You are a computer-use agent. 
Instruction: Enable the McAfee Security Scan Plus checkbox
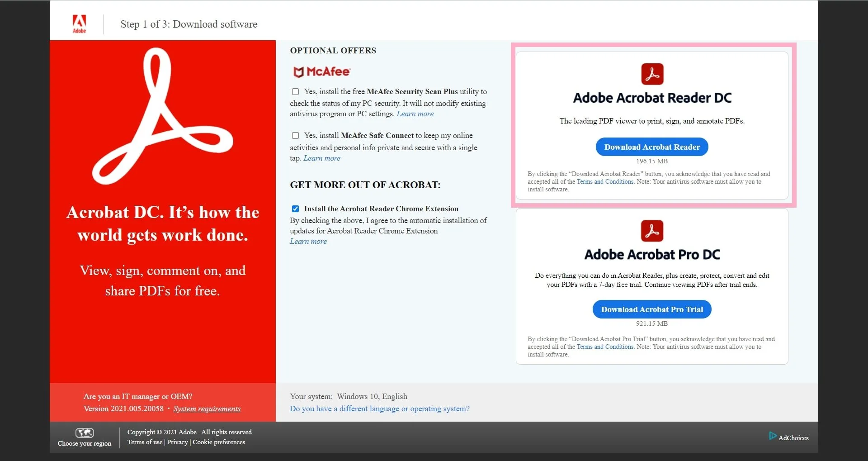295,91
